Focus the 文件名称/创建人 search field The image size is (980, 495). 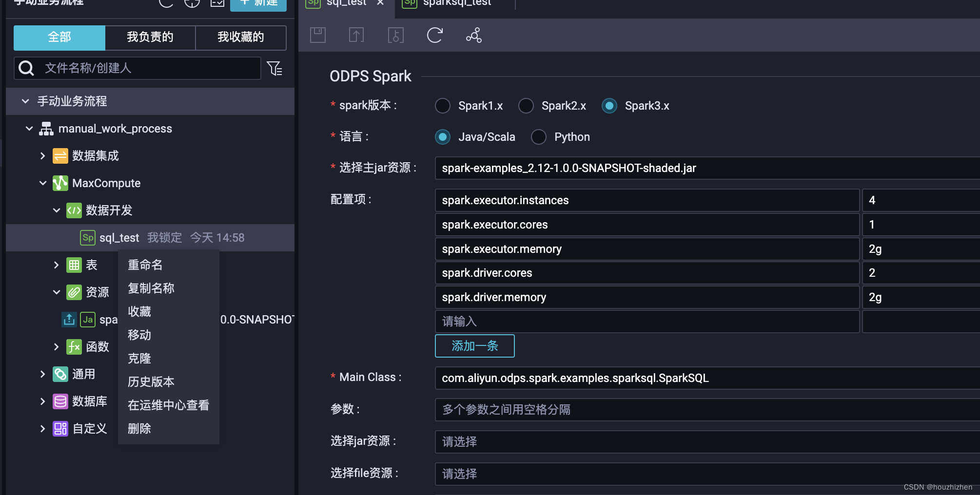tap(137, 68)
